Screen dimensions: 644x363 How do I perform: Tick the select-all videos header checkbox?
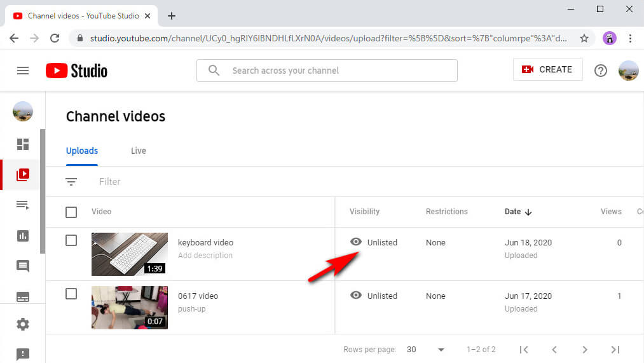(71, 212)
